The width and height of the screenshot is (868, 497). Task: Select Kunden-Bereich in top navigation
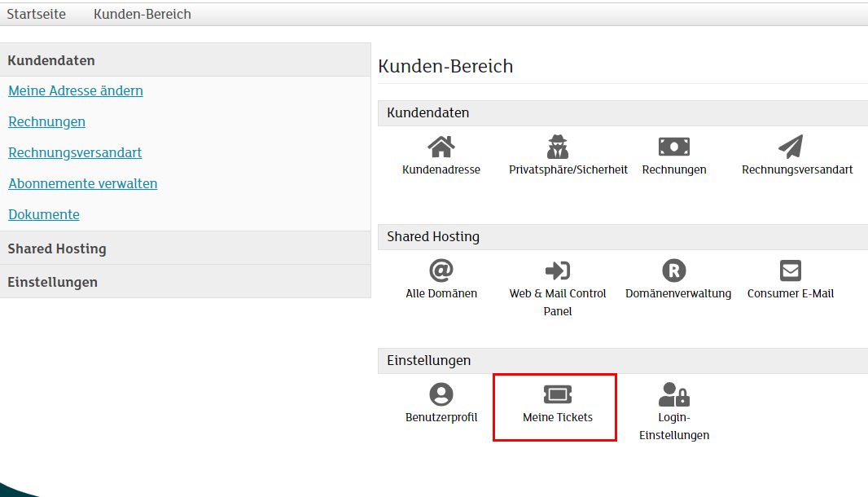(142, 15)
